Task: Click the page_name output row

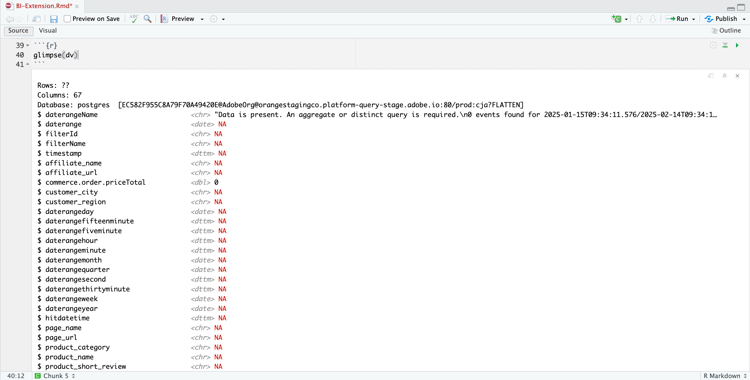Action: [x=130, y=328]
